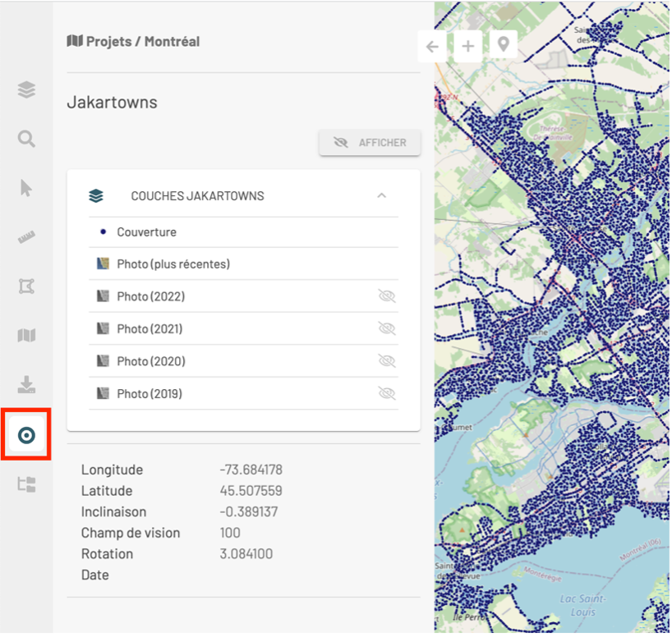Viewport: 672px width, 637px height.
Task: Open the polygon selection tool
Action: click(x=25, y=286)
